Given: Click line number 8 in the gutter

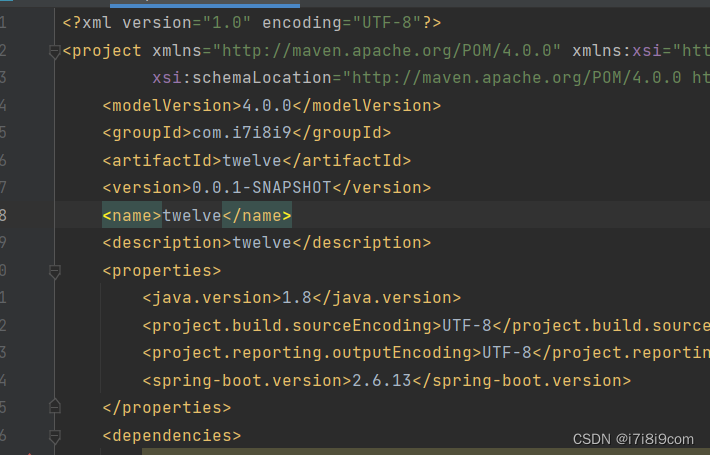Looking at the screenshot, I should (x=3, y=216).
